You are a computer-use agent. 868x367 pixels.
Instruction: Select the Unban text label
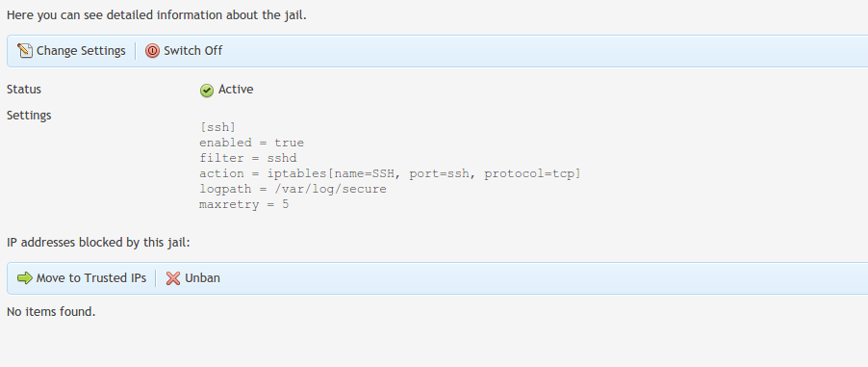pyautogui.click(x=203, y=277)
